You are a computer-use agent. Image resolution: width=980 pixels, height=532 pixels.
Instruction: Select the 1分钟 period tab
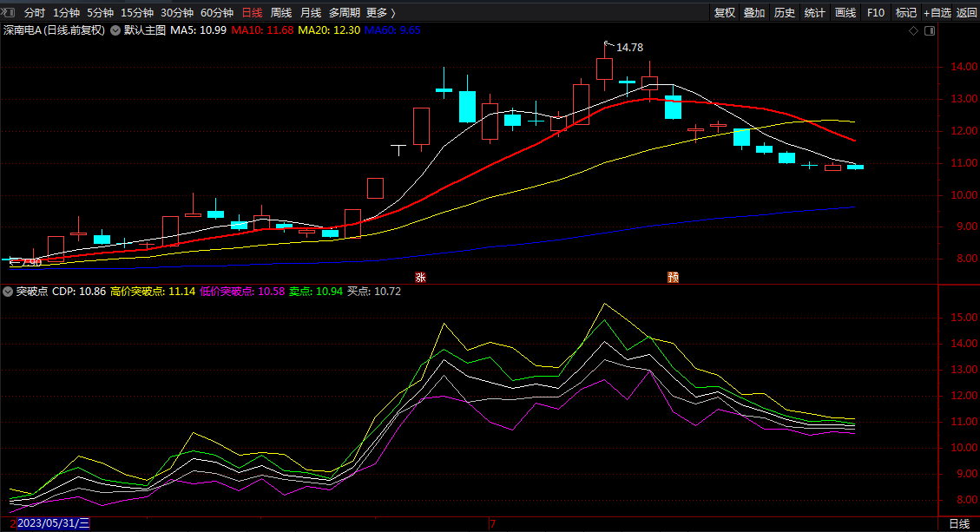tap(66, 12)
